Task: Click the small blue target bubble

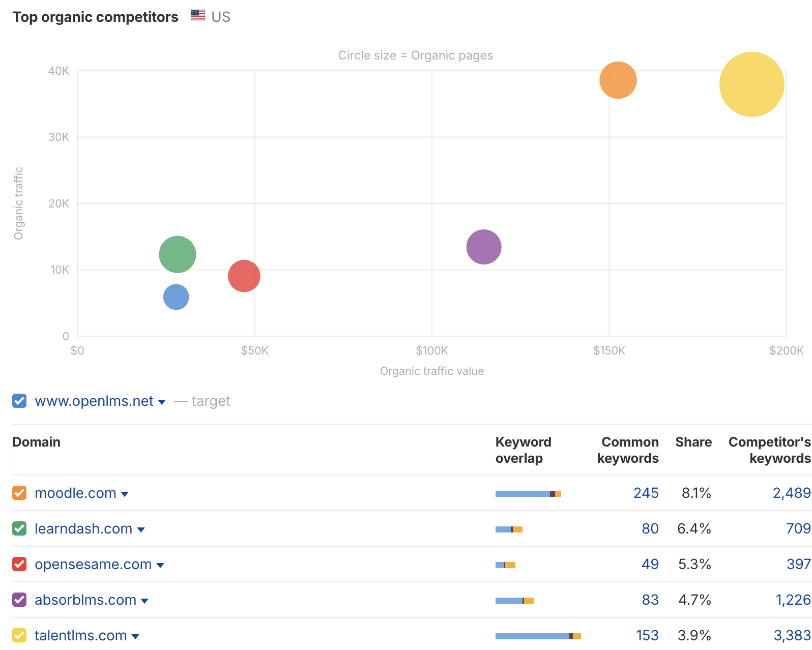Action: click(176, 297)
